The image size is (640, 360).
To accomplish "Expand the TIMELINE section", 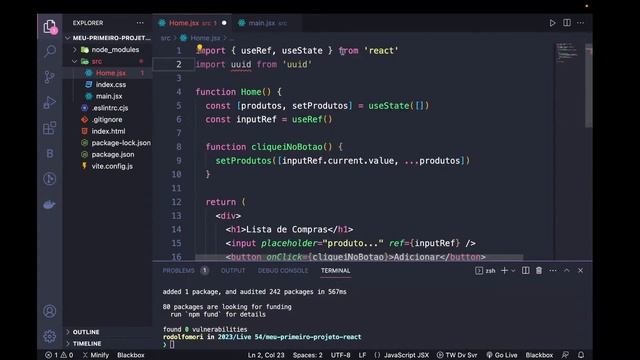I will [x=87, y=344].
